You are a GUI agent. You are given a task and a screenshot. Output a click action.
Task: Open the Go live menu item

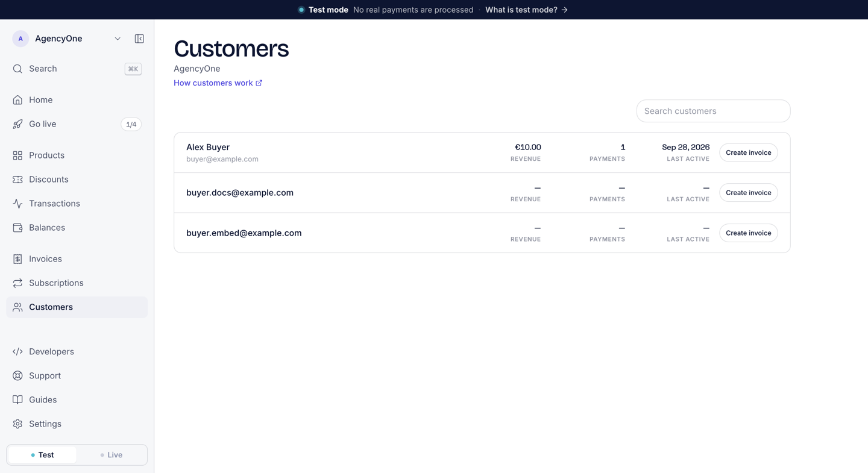pyautogui.click(x=77, y=124)
